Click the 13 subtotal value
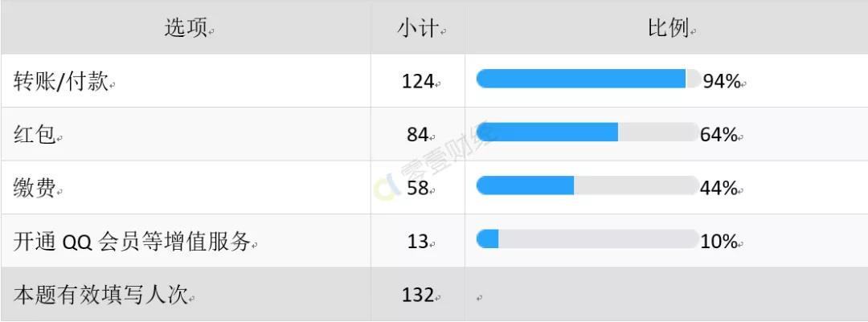This screenshot has height=322, width=868. [418, 242]
